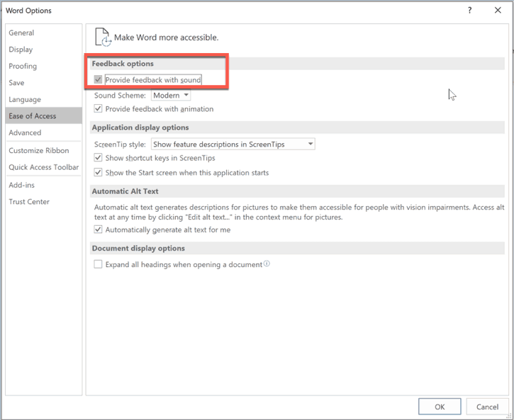Toggle Provide feedback with animation checkbox

(x=98, y=108)
